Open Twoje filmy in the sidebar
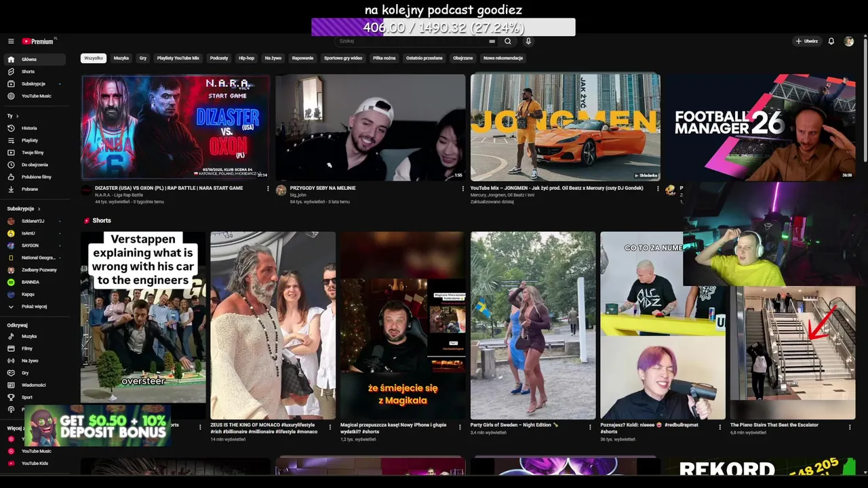The image size is (868, 488). coord(34,152)
